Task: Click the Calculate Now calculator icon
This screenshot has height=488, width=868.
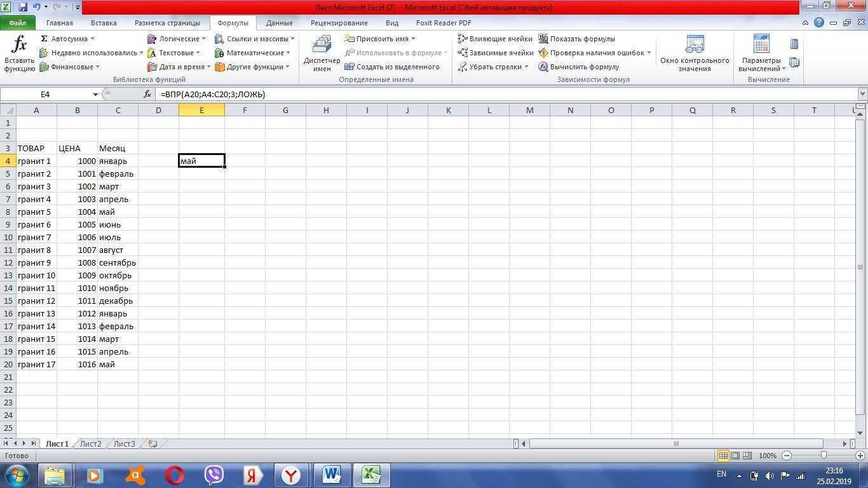Action: pyautogui.click(x=794, y=44)
